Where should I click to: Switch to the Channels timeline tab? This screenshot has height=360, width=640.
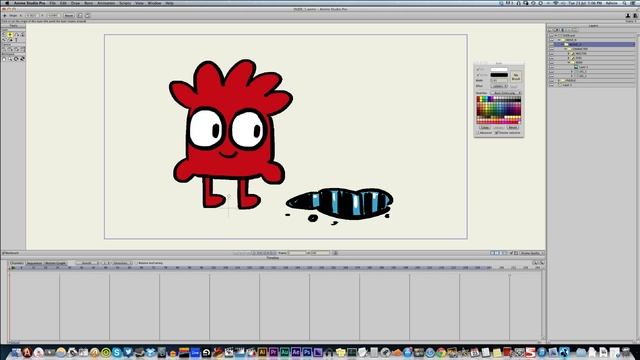coord(17,263)
